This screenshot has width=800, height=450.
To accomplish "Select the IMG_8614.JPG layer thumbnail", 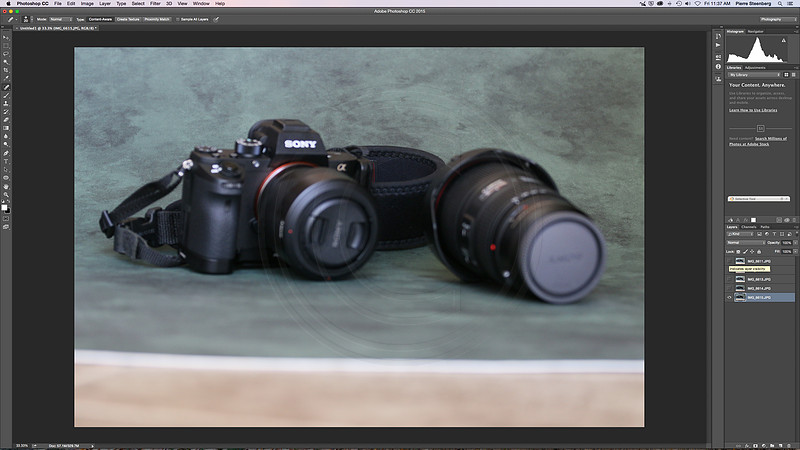I will (740, 288).
